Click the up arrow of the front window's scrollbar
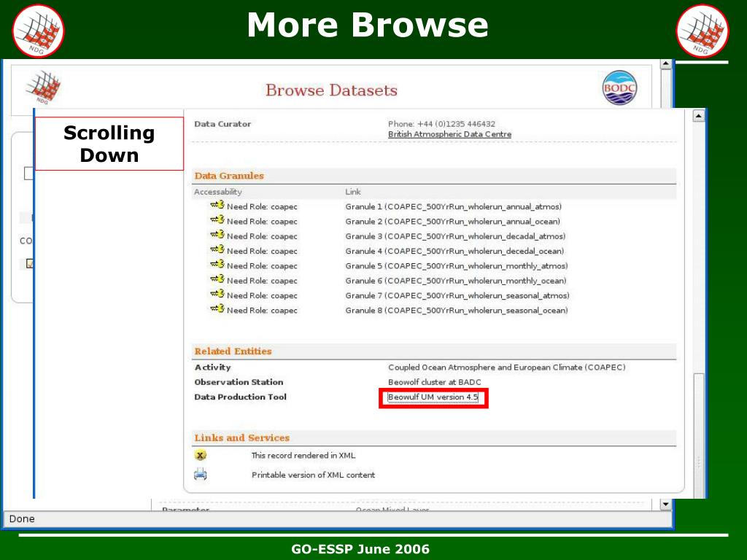This screenshot has width=747, height=560. click(x=698, y=116)
